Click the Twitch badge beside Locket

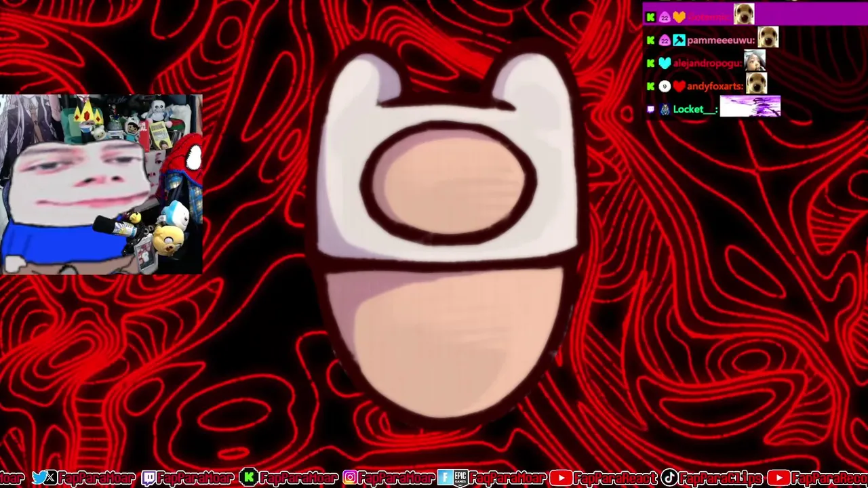(651, 109)
